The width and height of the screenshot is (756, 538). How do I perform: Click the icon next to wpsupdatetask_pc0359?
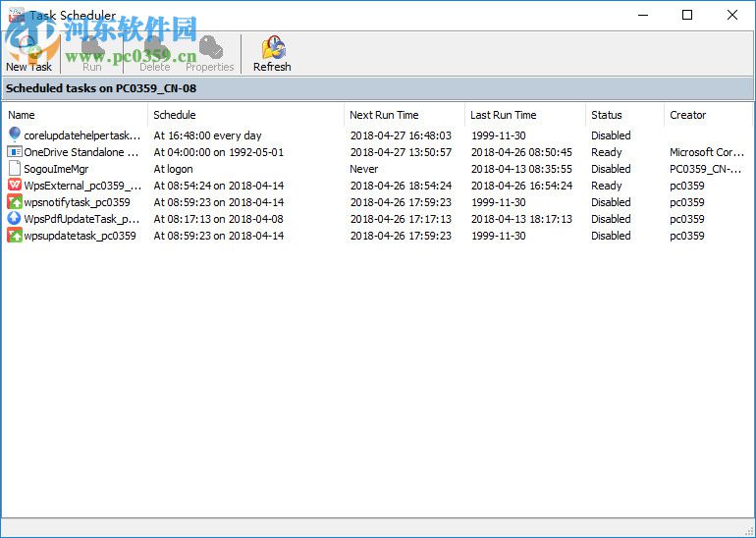15,235
